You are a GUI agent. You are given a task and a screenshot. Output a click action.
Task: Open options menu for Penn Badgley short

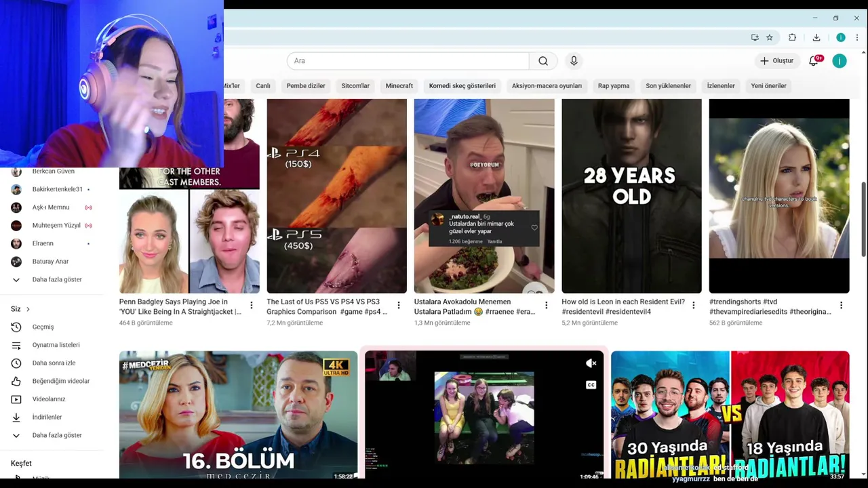click(252, 306)
